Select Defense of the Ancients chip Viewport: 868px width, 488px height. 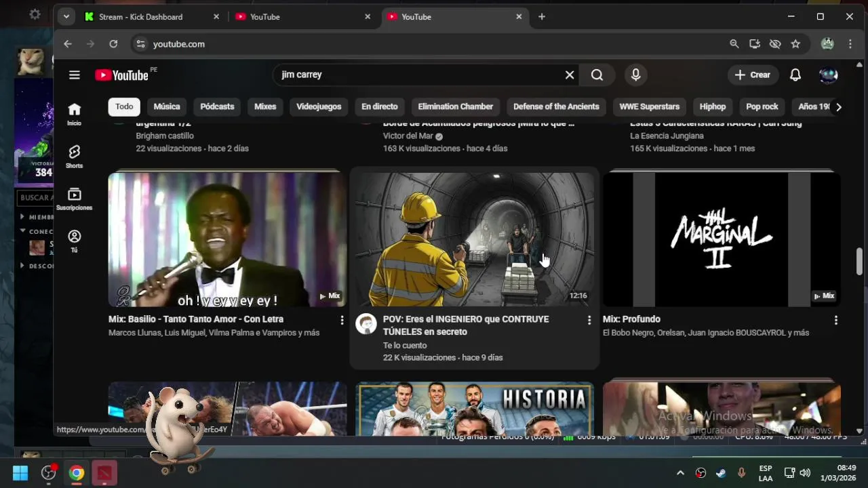pos(556,106)
